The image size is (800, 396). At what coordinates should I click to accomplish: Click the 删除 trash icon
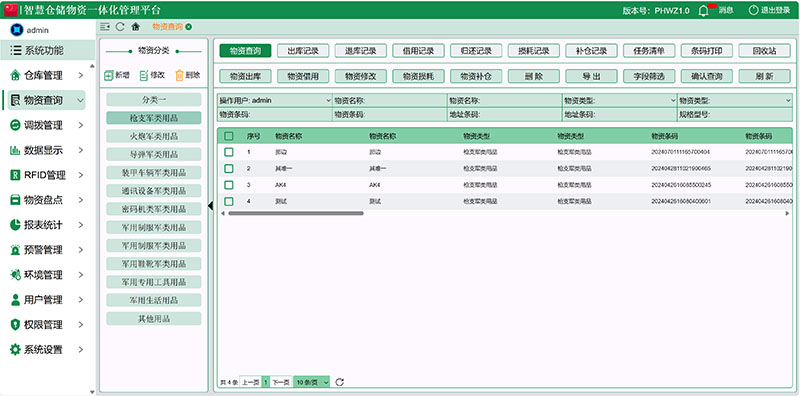[x=179, y=76]
